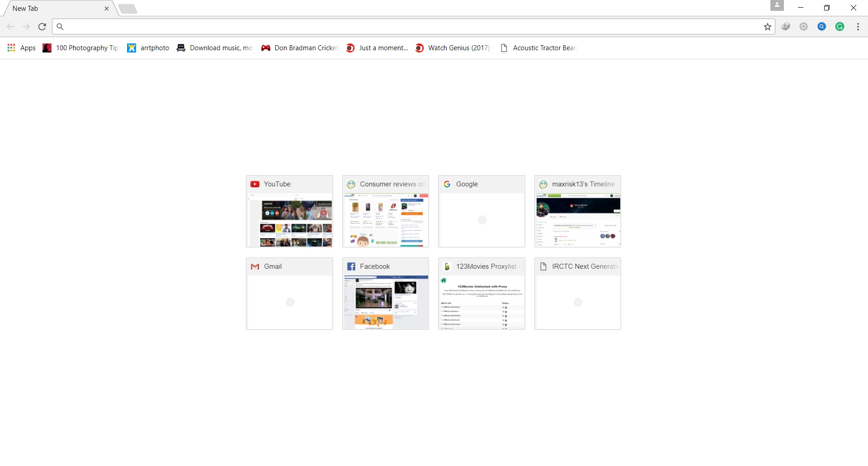868x466 pixels.
Task: Close the New Tab tab
Action: point(107,9)
